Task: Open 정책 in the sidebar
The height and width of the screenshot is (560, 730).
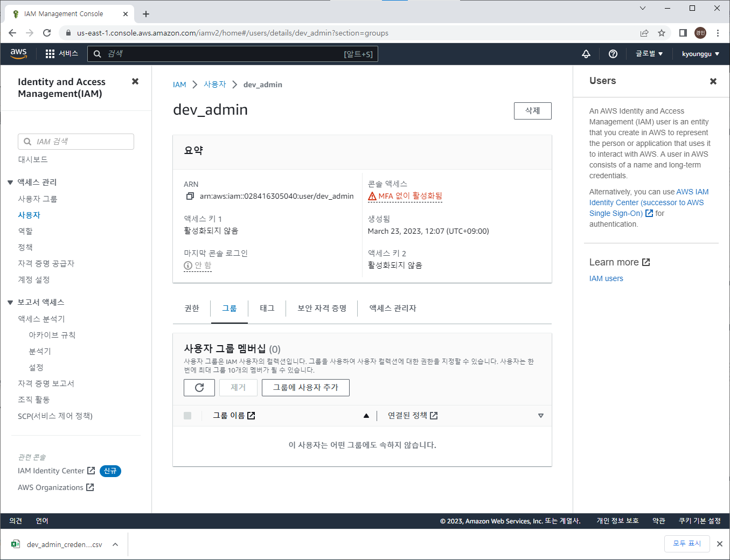Action: pyautogui.click(x=25, y=247)
